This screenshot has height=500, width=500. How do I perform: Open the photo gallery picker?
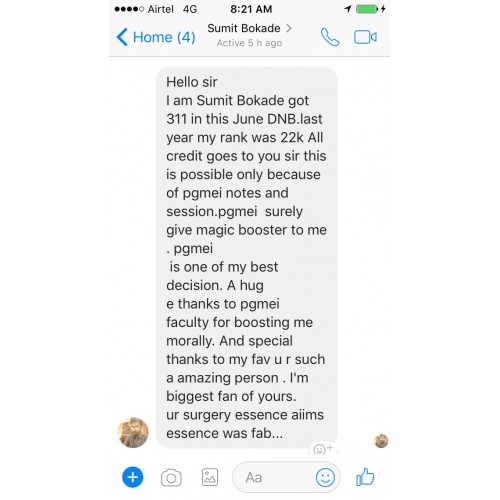point(210,477)
